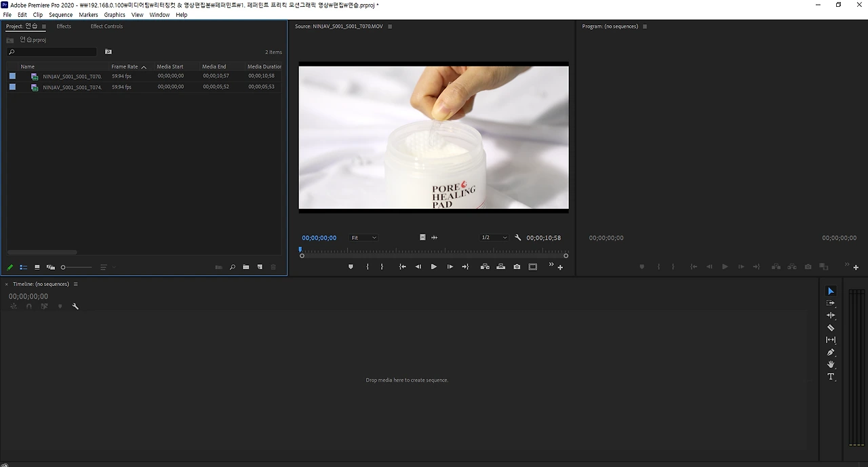Click the New Item icon
The height and width of the screenshot is (467, 868).
260,267
